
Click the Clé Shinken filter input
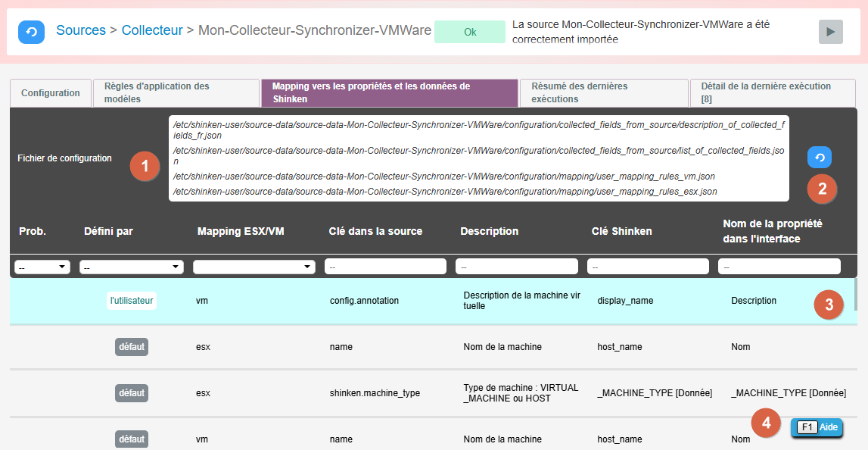648,267
